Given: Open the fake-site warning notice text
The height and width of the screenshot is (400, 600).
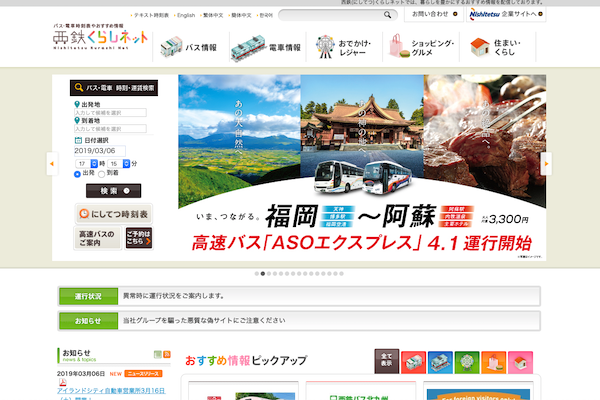Looking at the screenshot, I should 204,320.
